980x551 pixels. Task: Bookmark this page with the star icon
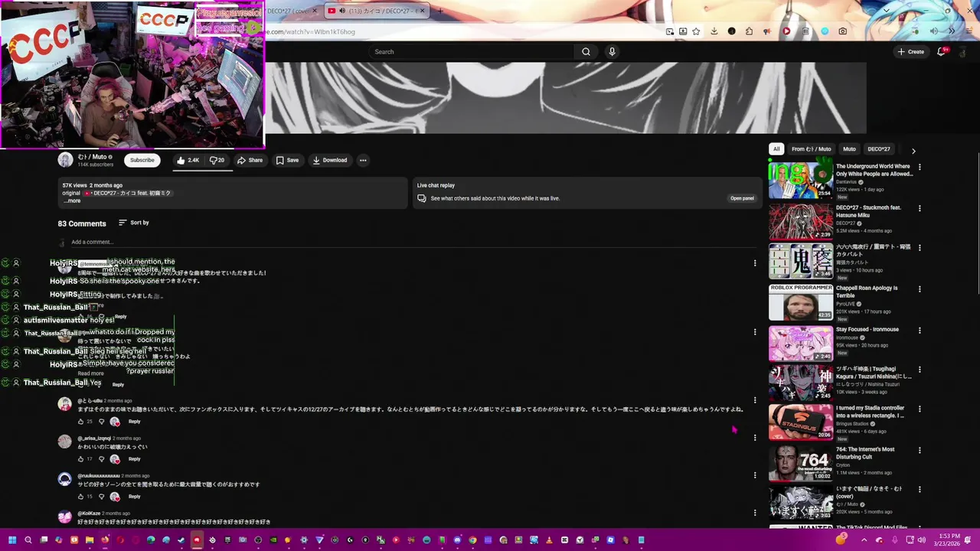pyautogui.click(x=696, y=31)
